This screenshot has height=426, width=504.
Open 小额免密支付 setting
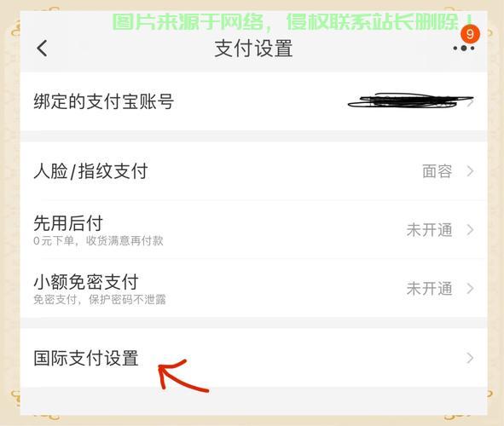(253, 288)
